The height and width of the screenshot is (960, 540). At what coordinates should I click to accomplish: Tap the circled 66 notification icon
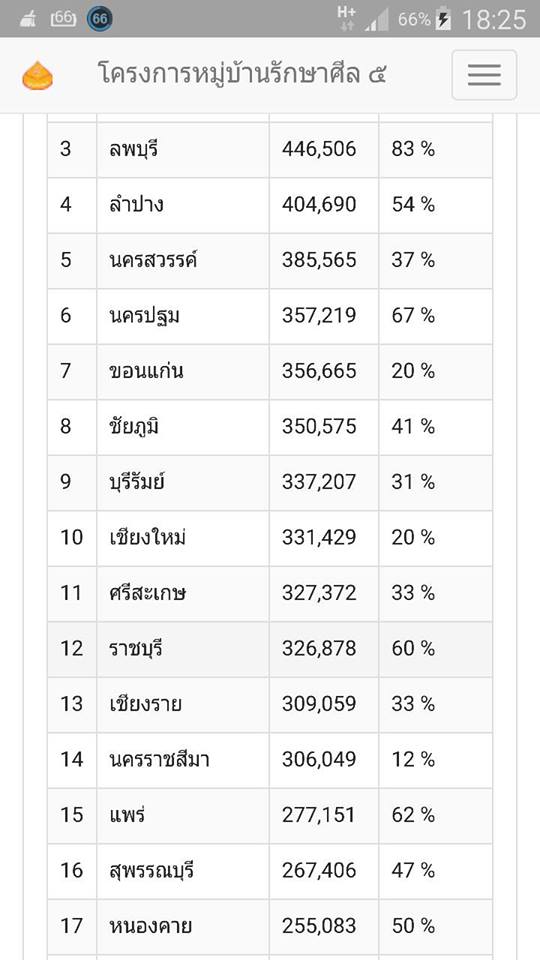[100, 19]
